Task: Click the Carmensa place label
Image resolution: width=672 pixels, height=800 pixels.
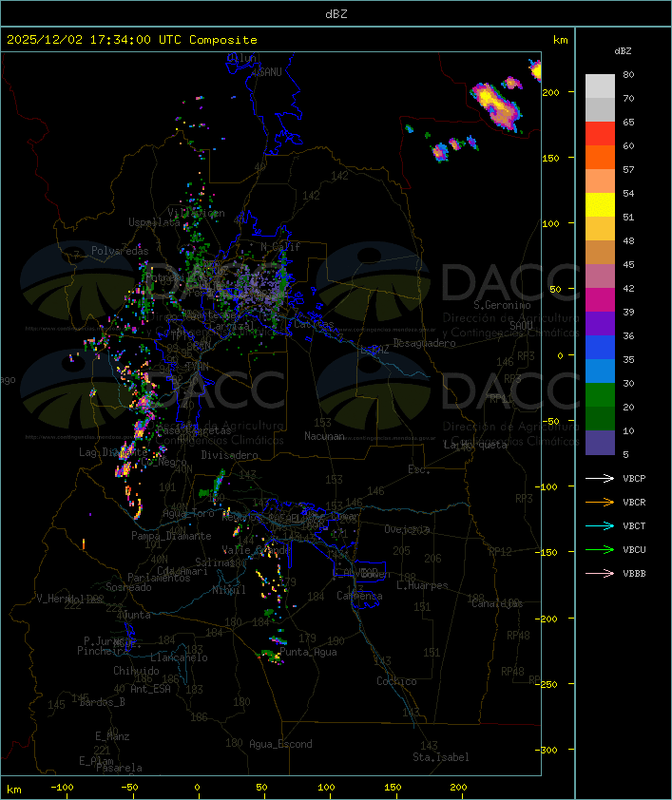Action: click(x=359, y=596)
